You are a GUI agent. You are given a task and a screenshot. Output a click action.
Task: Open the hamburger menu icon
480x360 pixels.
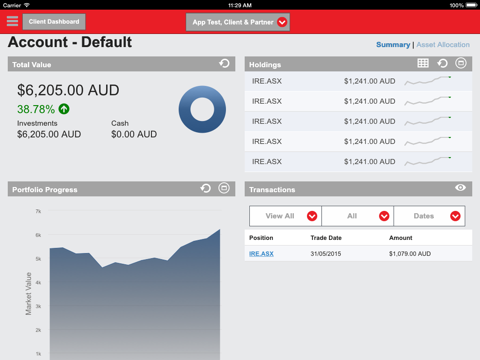click(12, 21)
